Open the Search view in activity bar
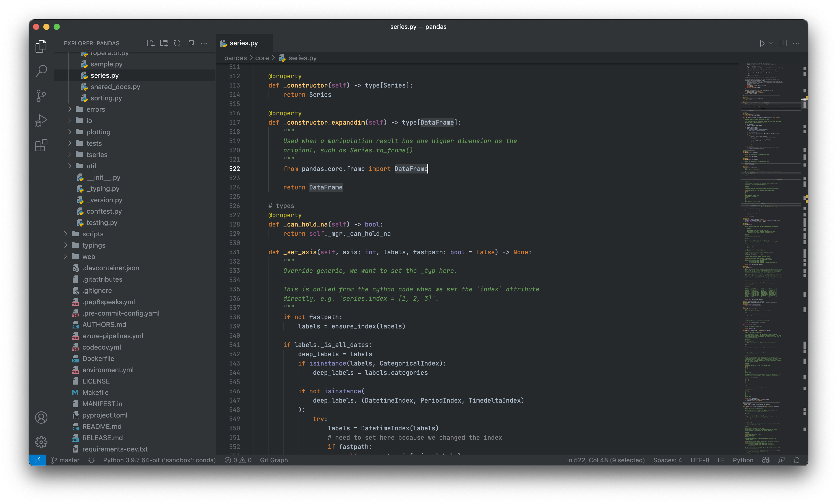This screenshot has height=504, width=837. pos(41,71)
